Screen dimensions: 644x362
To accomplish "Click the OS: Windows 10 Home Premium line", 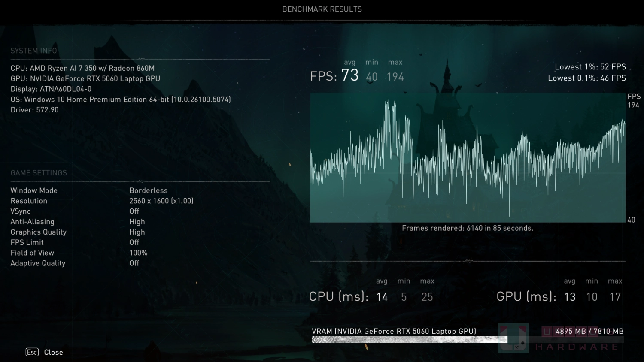I will click(121, 100).
